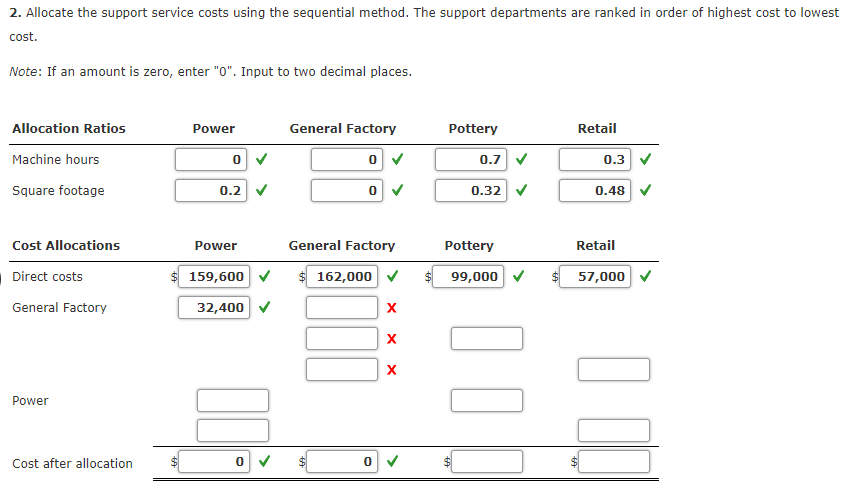Click the second empty Power row Power field
Viewport: 842px width, 492px height.
tap(233, 431)
